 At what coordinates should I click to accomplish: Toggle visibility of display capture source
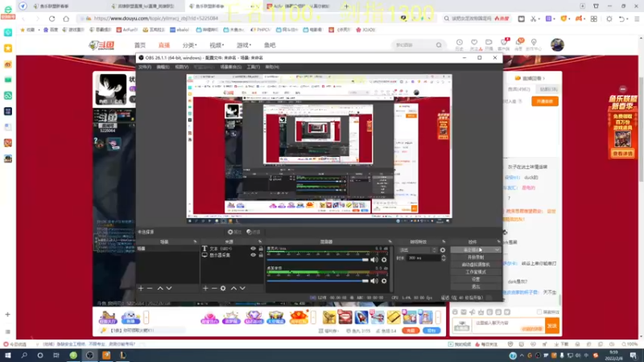253,255
